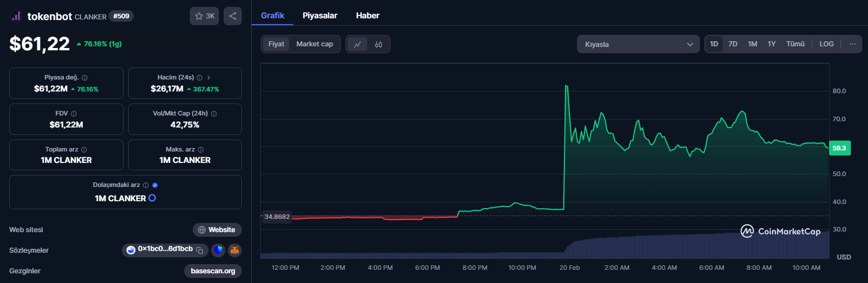
Task: Click circulating supply progress ring icon
Action: (x=152, y=198)
